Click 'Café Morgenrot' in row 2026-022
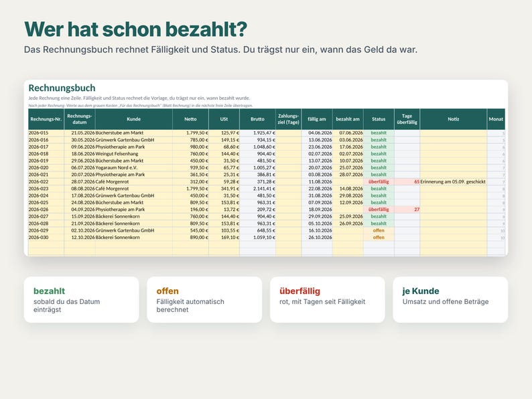The width and height of the screenshot is (532, 399). tap(134, 181)
